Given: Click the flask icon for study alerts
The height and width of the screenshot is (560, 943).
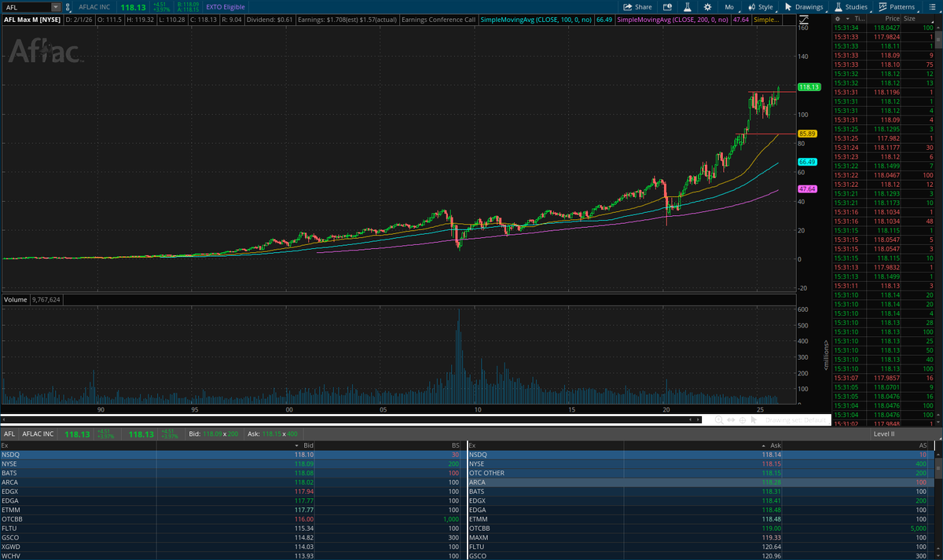Looking at the screenshot, I should [688, 7].
